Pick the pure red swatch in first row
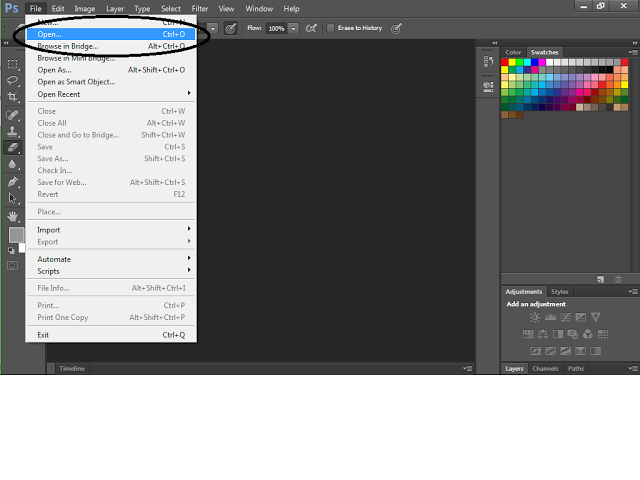Screen dimensions: 640x480 505,62
